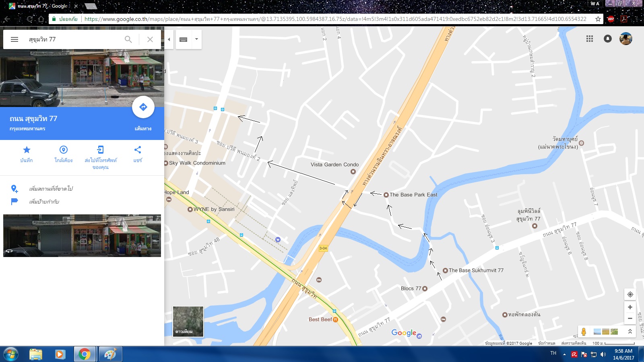Click the keyboard input tool icon
The height and width of the screenshot is (362, 644).
coord(184,39)
